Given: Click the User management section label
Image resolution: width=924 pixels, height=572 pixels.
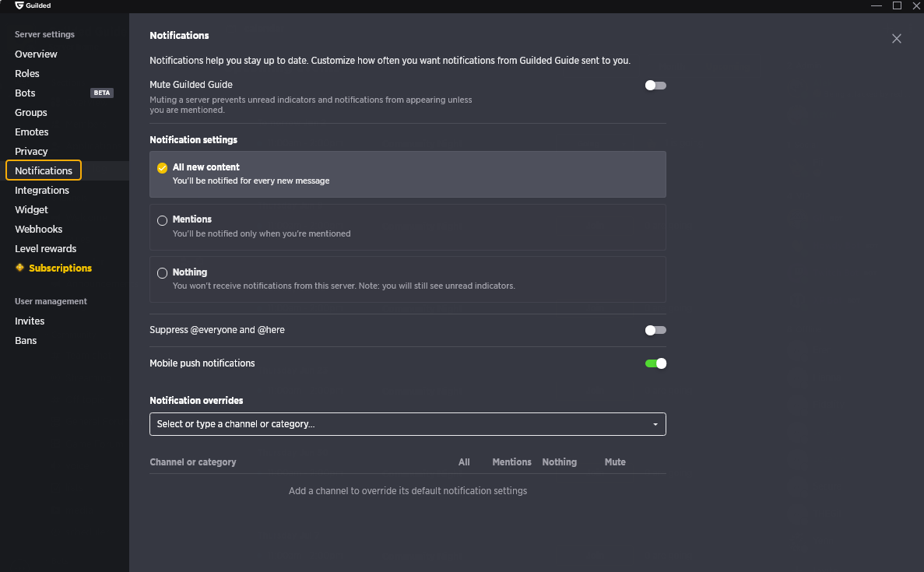Looking at the screenshot, I should pos(51,301).
